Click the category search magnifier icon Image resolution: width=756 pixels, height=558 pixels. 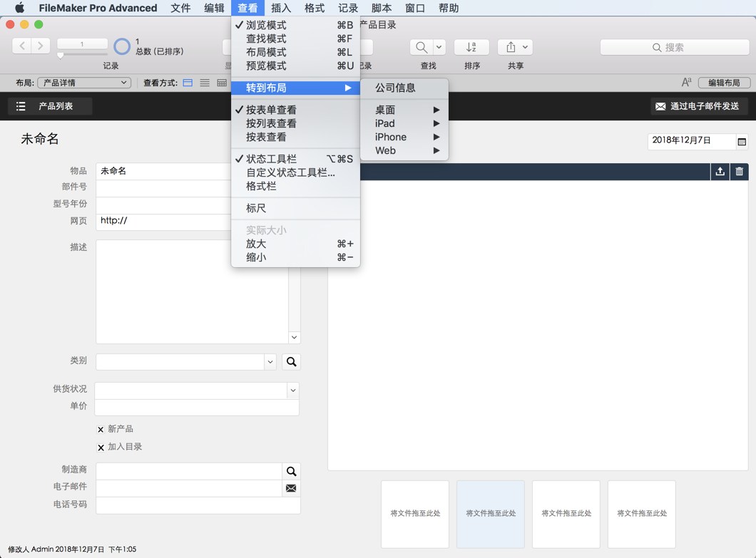click(x=291, y=362)
